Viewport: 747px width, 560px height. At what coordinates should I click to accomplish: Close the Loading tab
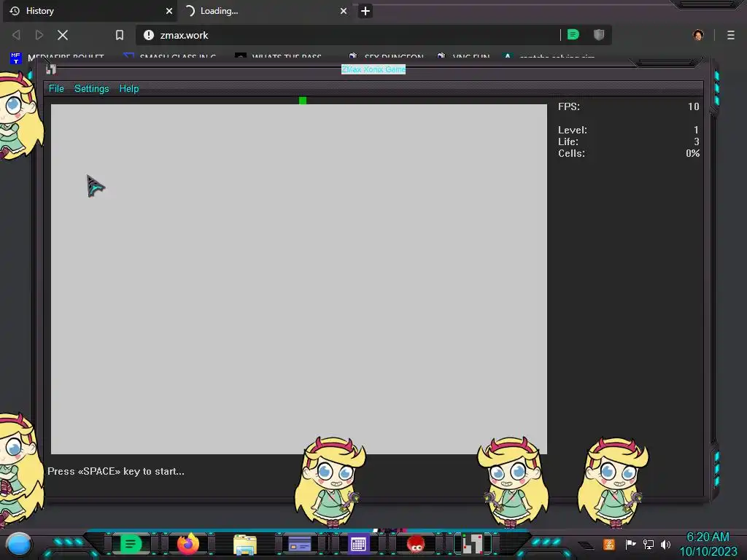point(344,11)
